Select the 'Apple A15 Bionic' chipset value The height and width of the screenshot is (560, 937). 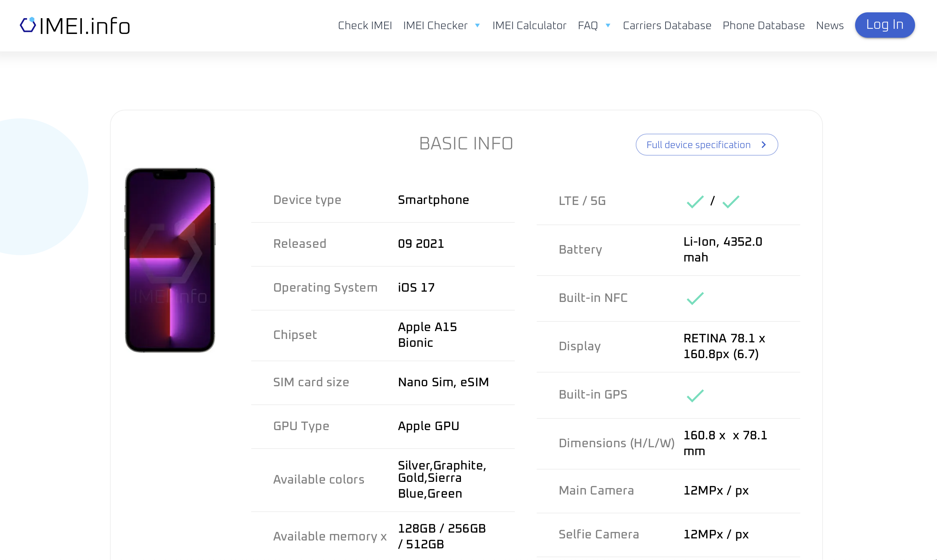[x=427, y=335]
